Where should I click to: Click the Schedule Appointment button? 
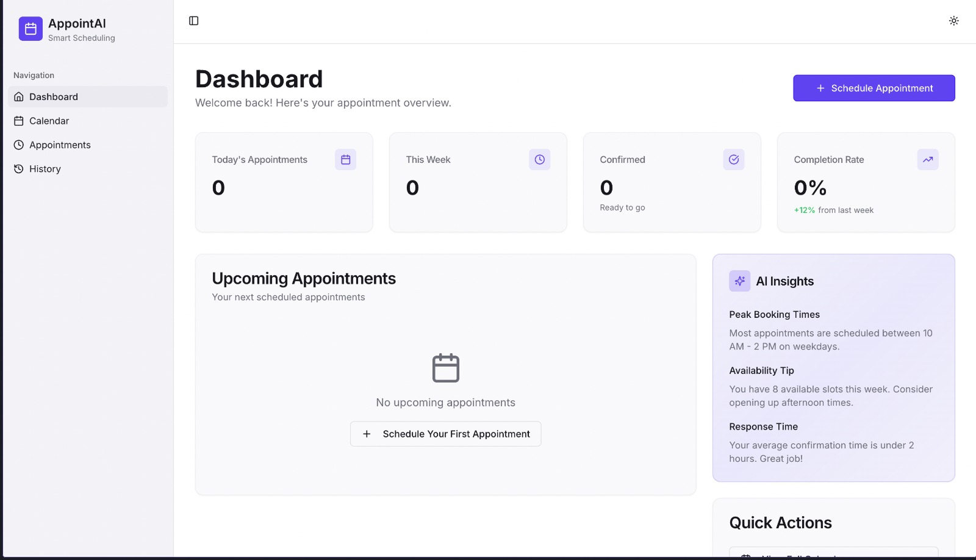point(874,88)
